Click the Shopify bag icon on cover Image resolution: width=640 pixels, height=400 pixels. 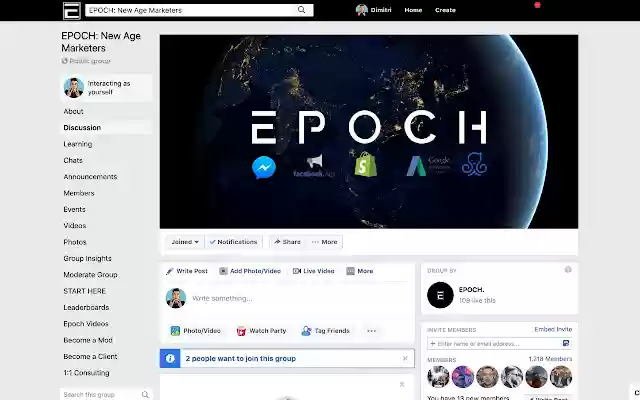tap(365, 163)
